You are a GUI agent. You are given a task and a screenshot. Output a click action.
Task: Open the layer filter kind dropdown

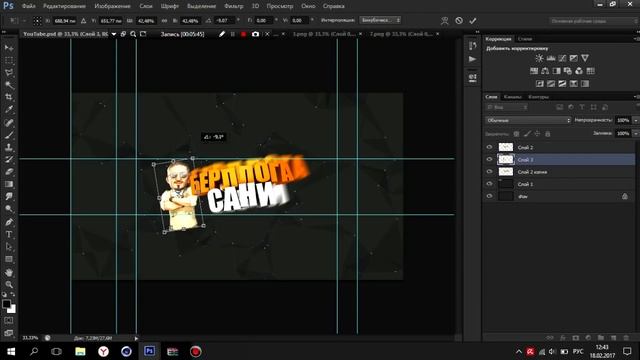(x=507, y=107)
